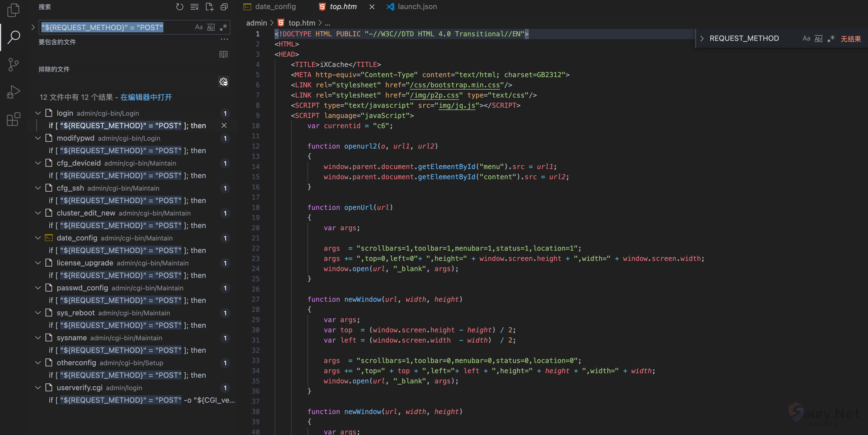The image size is (868, 435).
Task: Toggle replace mode in editor find widget
Action: (x=702, y=38)
